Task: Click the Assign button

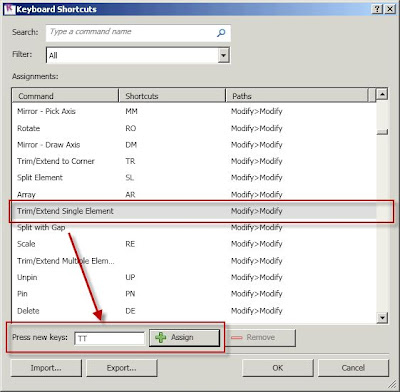Action: point(184,338)
